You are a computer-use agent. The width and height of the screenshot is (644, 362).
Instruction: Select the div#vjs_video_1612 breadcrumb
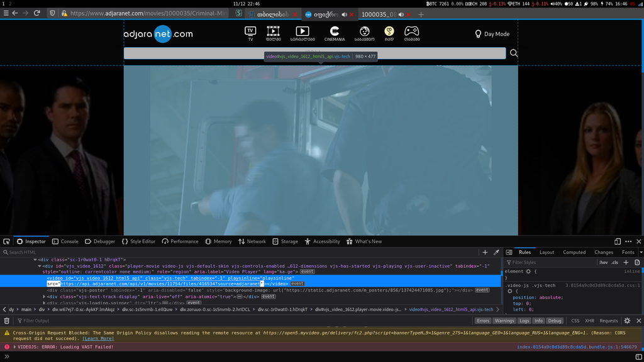coord(358,309)
